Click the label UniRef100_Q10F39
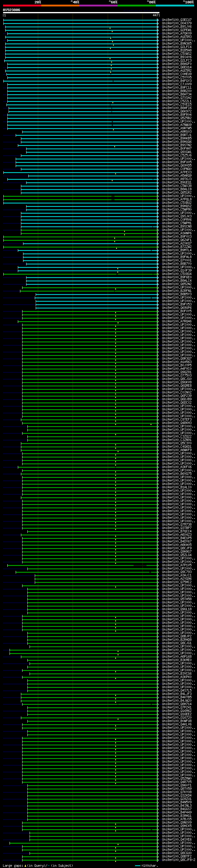 (x=176, y=270)
